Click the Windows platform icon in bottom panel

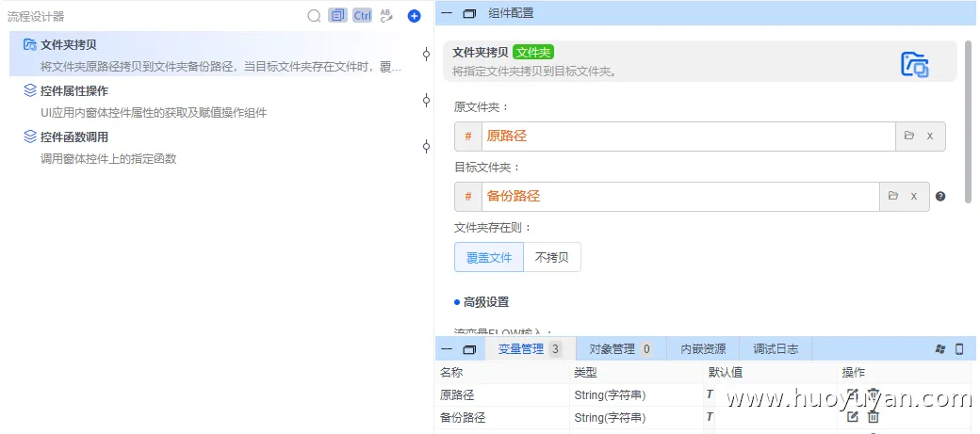point(940,349)
